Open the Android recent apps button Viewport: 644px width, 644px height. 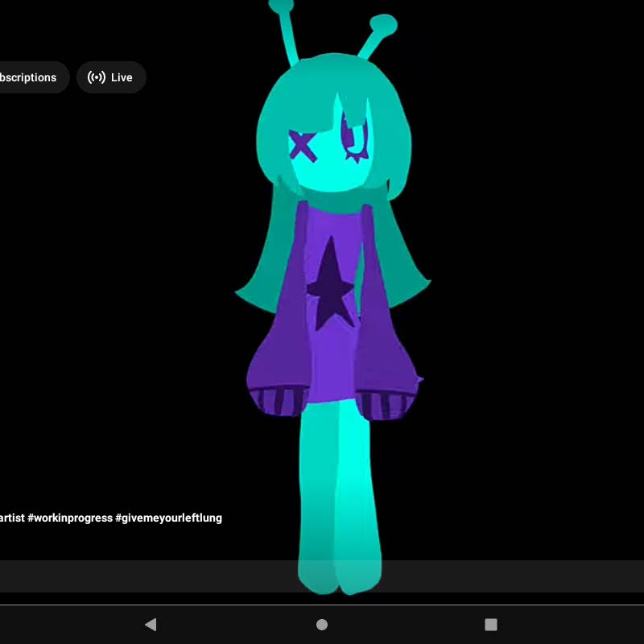pos(491,625)
